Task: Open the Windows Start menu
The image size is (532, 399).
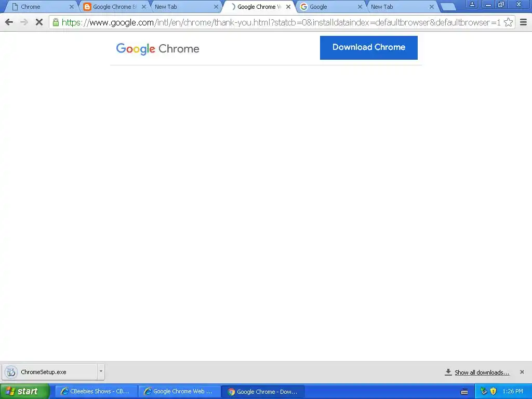Action: 25,392
